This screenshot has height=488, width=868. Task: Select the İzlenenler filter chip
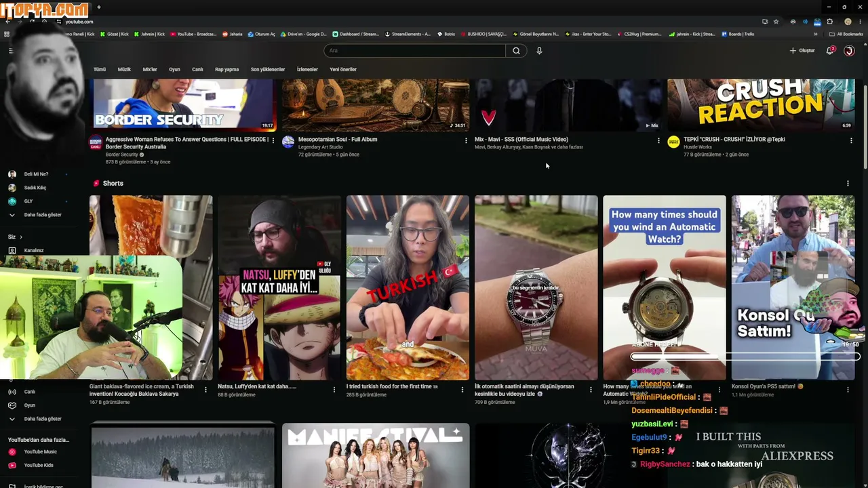click(x=307, y=69)
